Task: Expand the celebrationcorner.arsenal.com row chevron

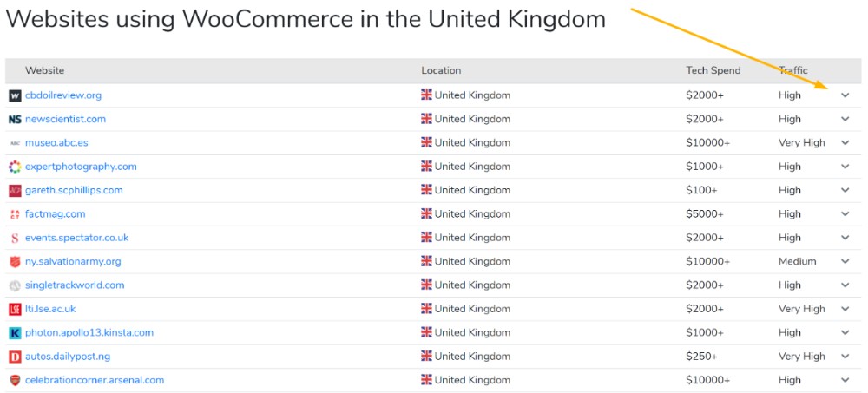Action: tap(845, 380)
